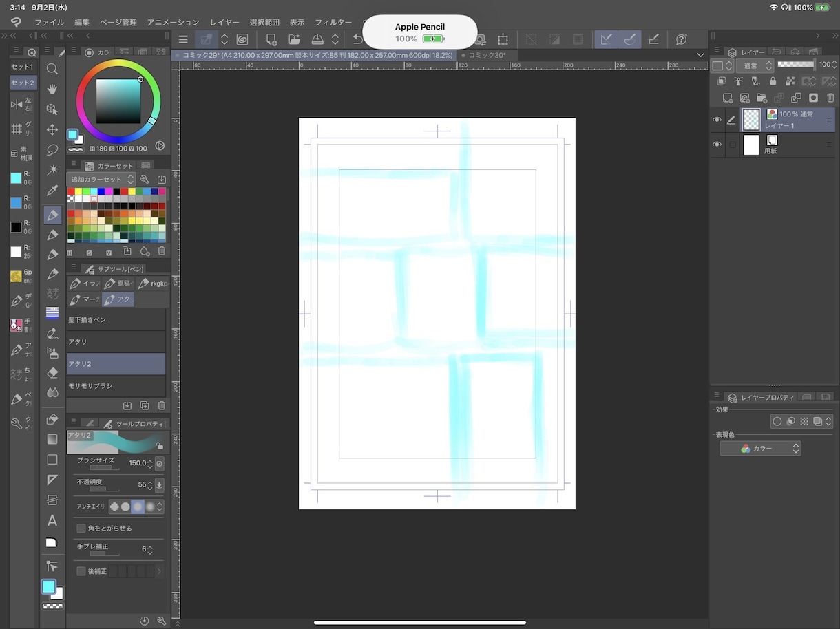Click the undo arrow in command bar
Screen dimensions: 840x629
click(x=358, y=39)
